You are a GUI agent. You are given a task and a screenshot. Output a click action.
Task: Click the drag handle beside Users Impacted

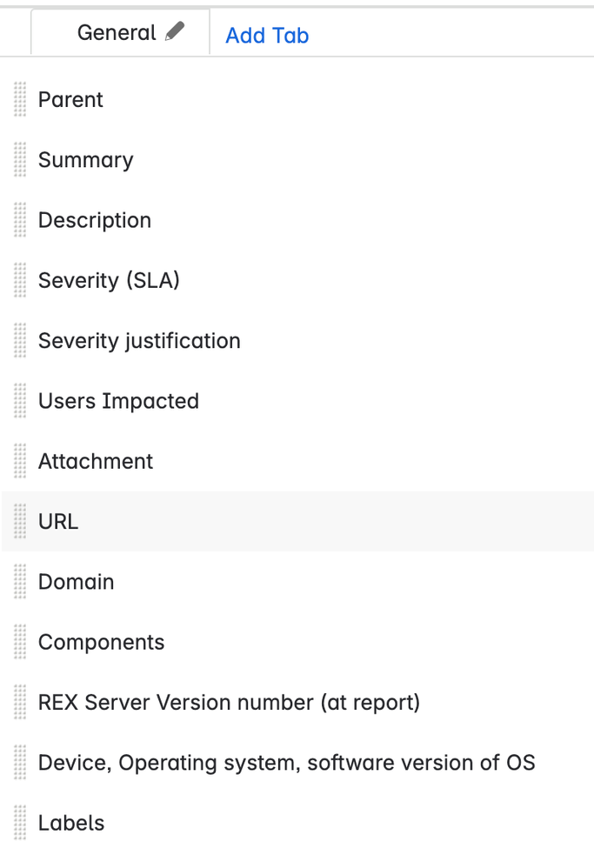(x=18, y=401)
